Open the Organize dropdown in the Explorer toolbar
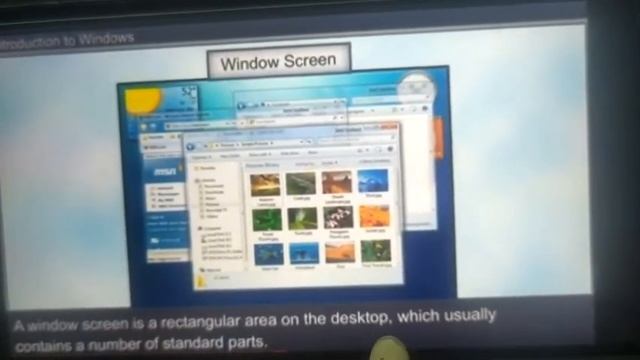 coord(202,157)
